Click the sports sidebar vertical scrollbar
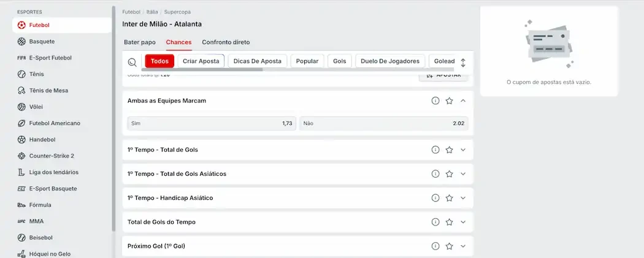 (113, 118)
